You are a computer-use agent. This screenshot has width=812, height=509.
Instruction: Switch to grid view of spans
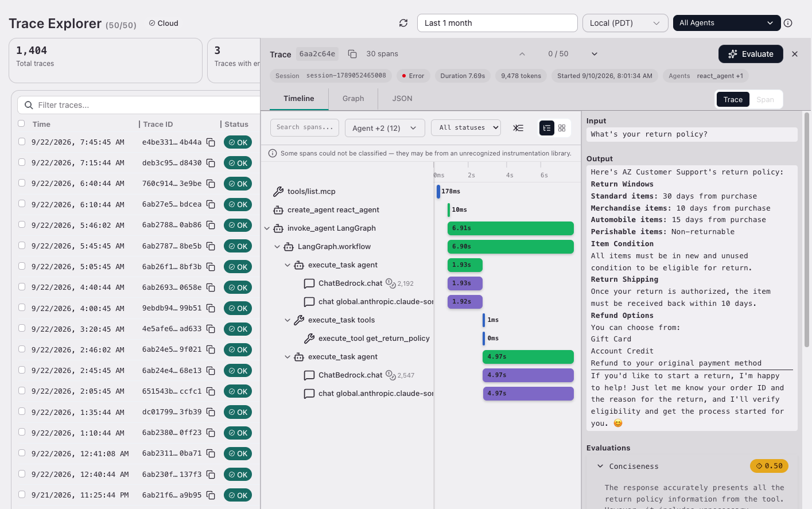pyautogui.click(x=562, y=128)
